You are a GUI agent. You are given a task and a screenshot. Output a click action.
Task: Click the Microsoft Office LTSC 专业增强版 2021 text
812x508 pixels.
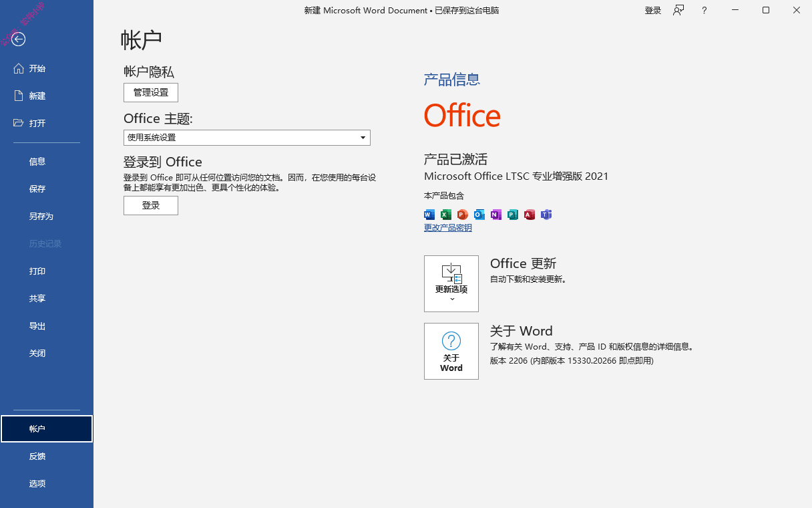516,176
